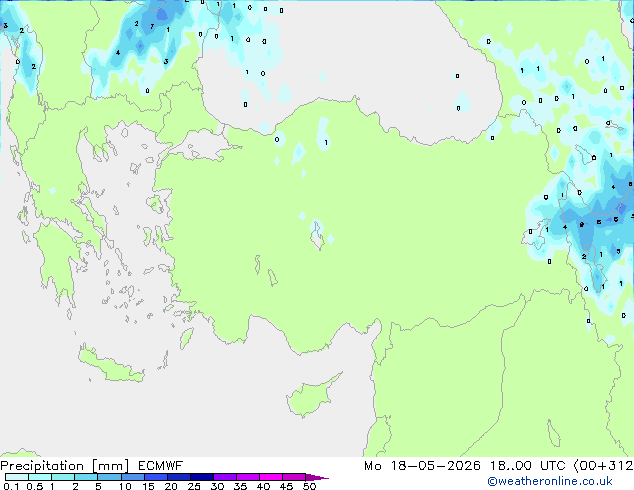Click the 45–50 mm legend color segment
The width and height of the screenshot is (634, 490).
pyautogui.click(x=294, y=477)
